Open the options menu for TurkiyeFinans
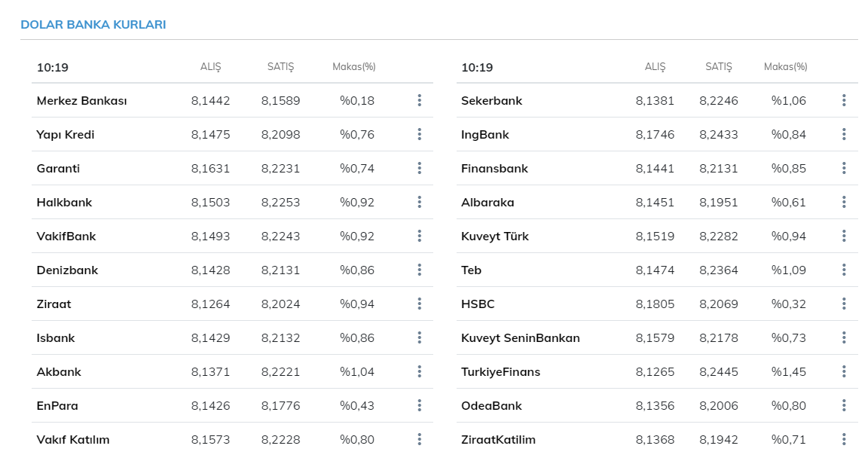This screenshot has height=464, width=868. pyautogui.click(x=844, y=371)
